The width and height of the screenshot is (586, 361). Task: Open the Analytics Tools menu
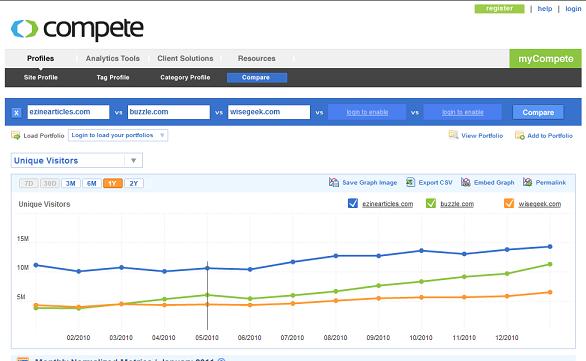pos(112,59)
